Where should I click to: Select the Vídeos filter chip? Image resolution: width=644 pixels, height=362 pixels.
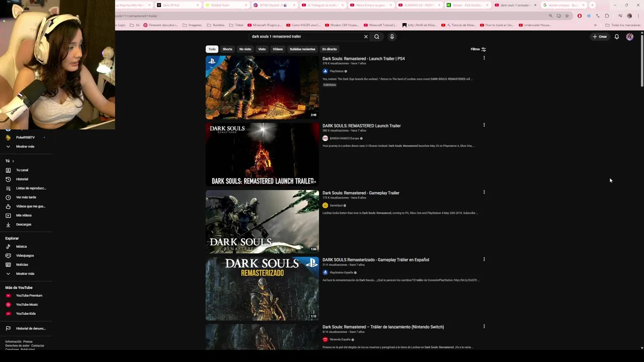pyautogui.click(x=278, y=49)
